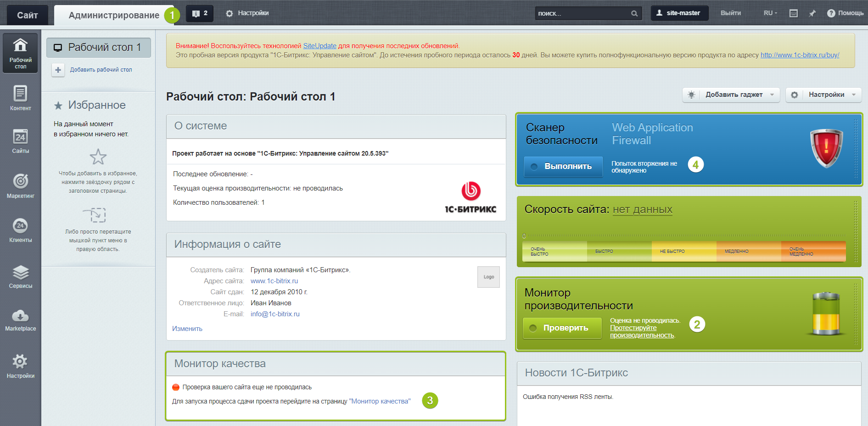Click the БЫСТРО speed segment
The height and width of the screenshot is (426, 868).
pyautogui.click(x=619, y=252)
